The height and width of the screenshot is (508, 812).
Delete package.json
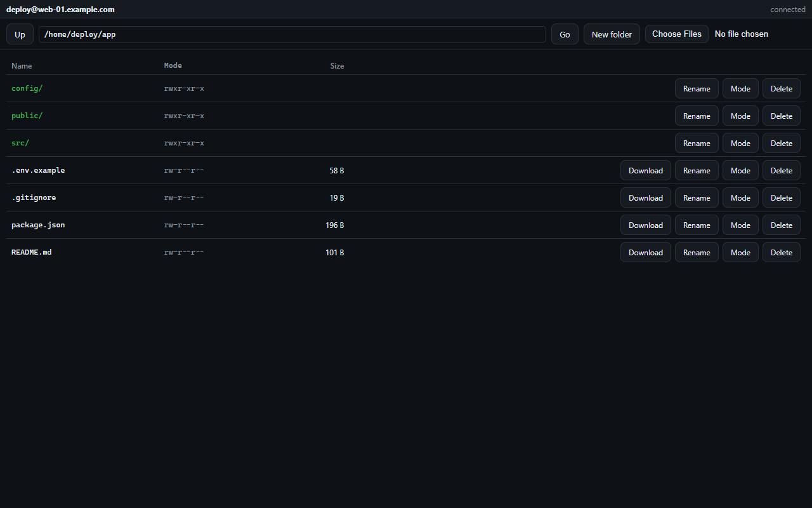[782, 225]
